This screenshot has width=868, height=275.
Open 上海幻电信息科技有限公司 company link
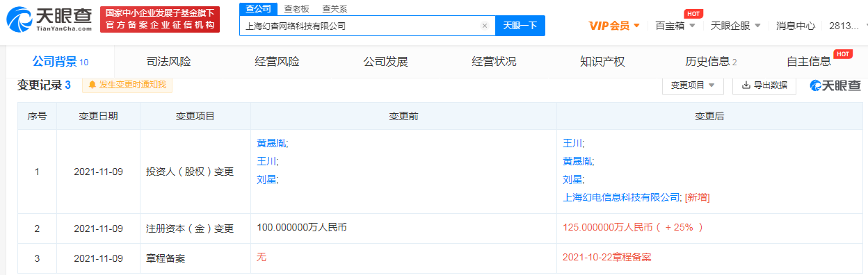pyautogui.click(x=622, y=197)
